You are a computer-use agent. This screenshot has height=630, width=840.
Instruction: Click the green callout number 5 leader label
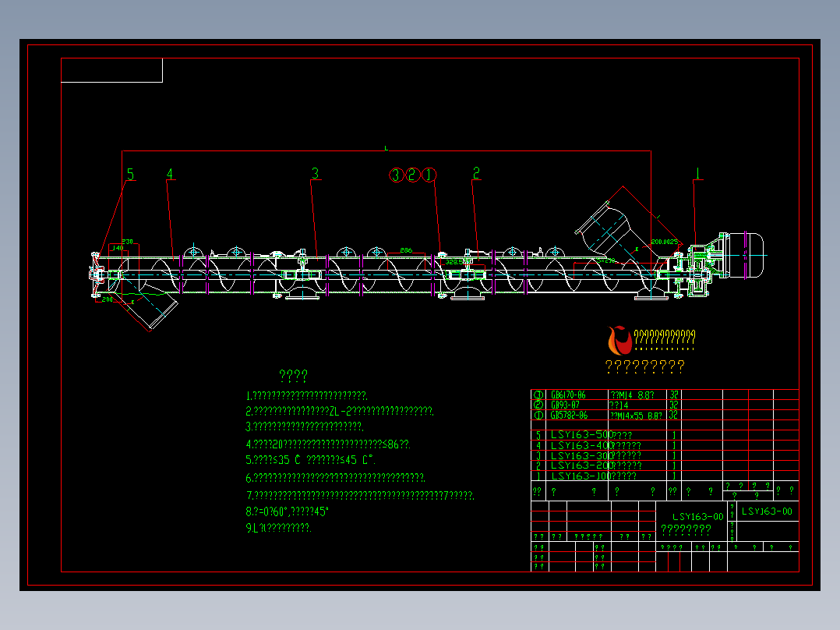[130, 174]
